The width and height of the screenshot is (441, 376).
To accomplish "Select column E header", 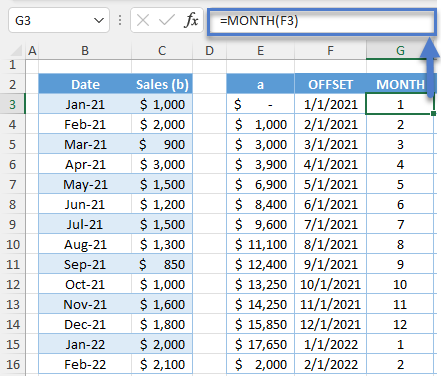I will (x=260, y=51).
